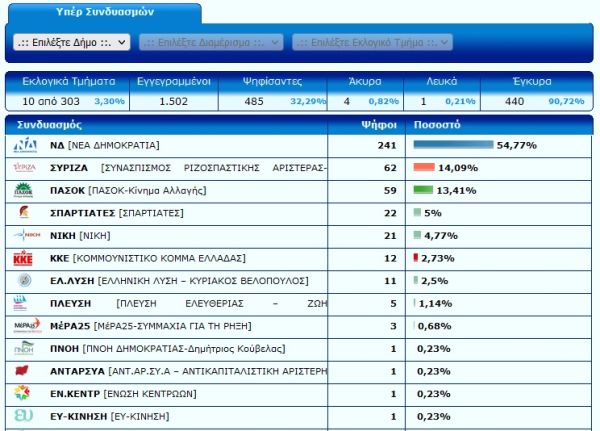Viewport: 600px width, 431px height.
Task: Open the Επιλέξτε Δήμο dropdown
Action: pos(72,42)
